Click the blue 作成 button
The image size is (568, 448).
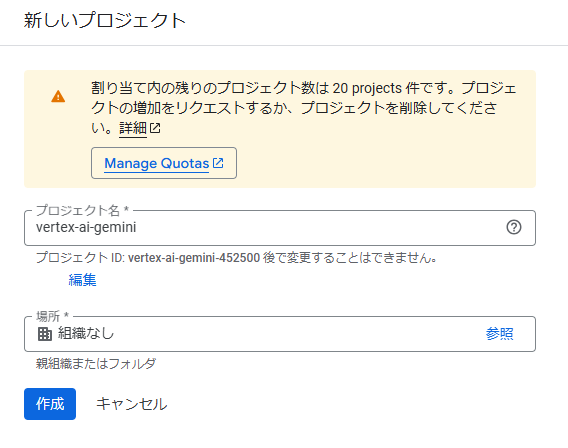[50, 404]
